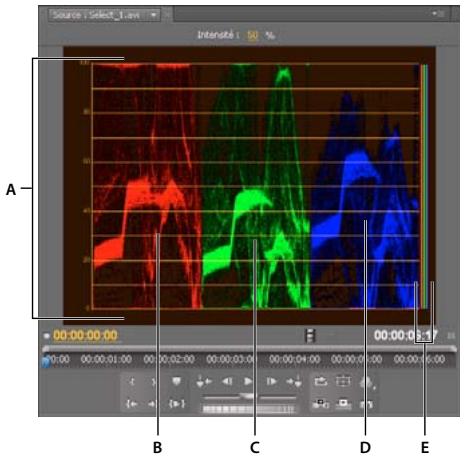Viewport: 464px width, 457px height.
Task: Toggle Safe Margins display
Action: click(x=343, y=381)
